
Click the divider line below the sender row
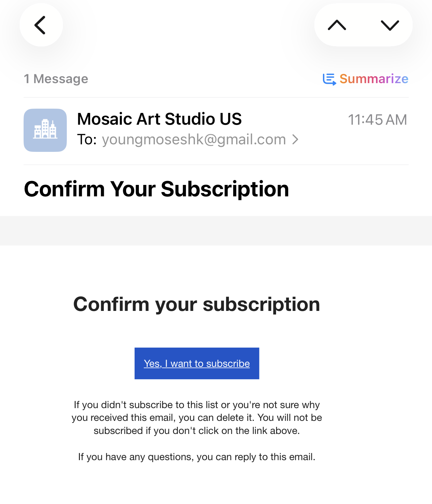(216, 165)
